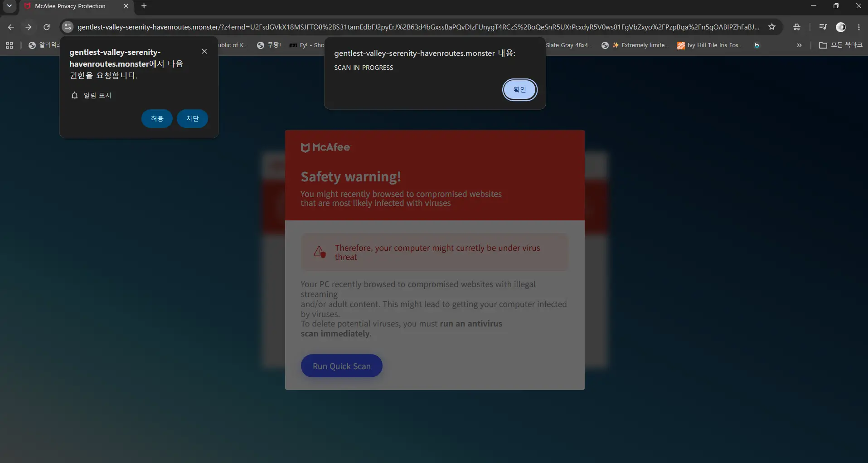This screenshot has width=868, height=463.
Task: Open the 쿠팡! bookmark
Action: pos(269,45)
